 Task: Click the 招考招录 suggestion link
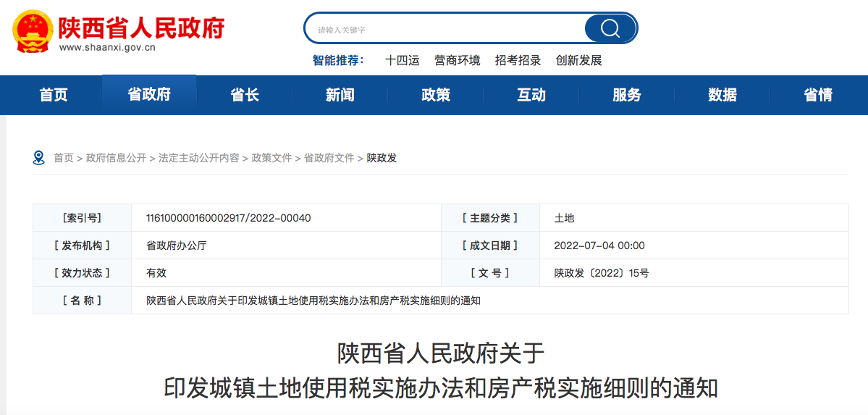(x=518, y=61)
